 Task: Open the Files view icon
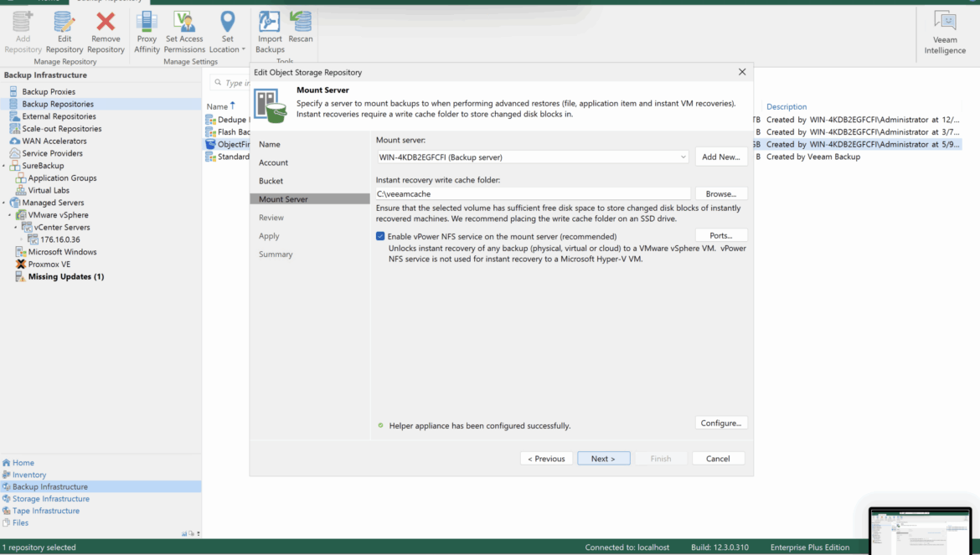(x=6, y=522)
